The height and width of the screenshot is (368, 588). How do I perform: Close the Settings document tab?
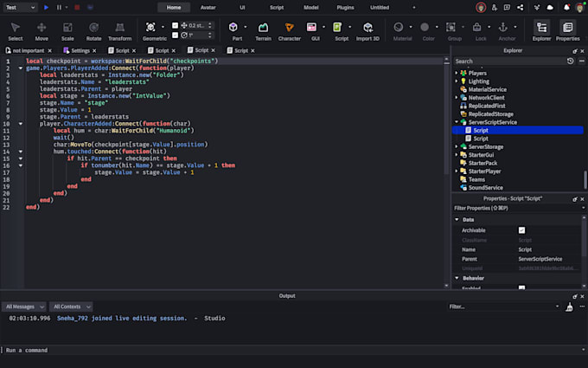point(94,51)
